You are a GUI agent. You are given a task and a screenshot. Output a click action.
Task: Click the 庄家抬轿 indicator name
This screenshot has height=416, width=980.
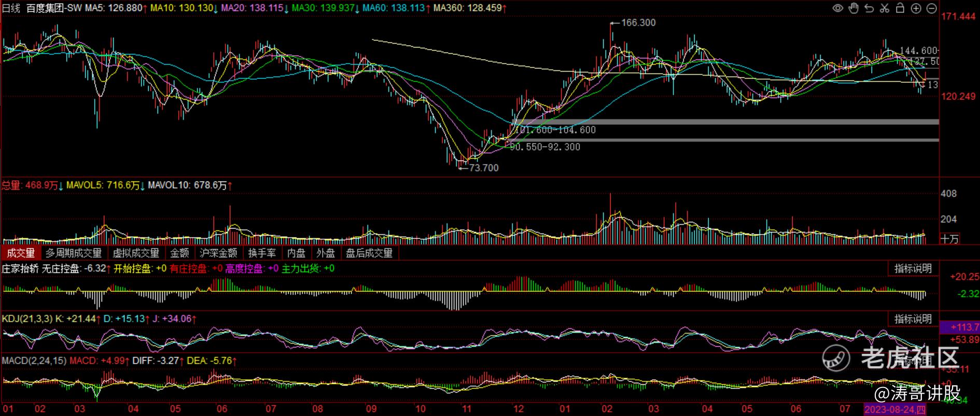coord(20,268)
